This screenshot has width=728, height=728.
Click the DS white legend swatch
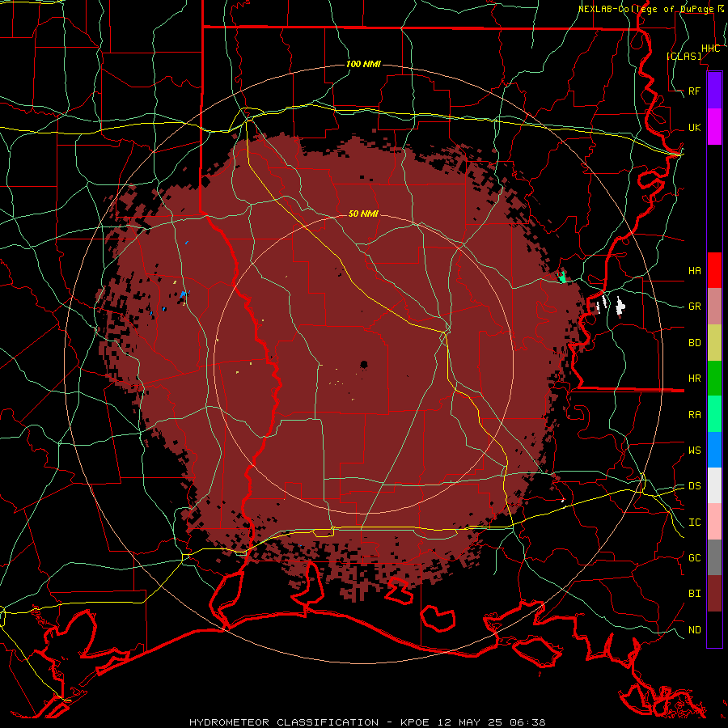coord(714,485)
